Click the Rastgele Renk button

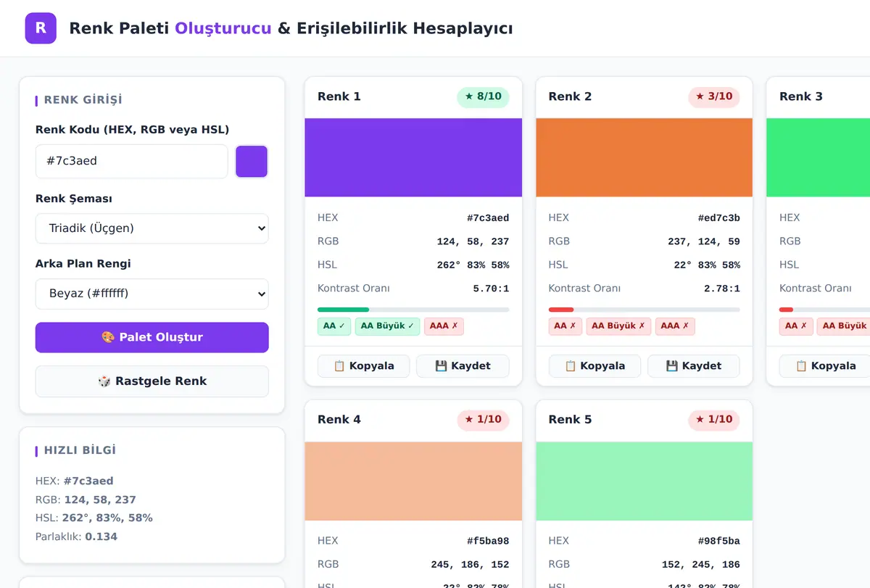click(x=152, y=381)
